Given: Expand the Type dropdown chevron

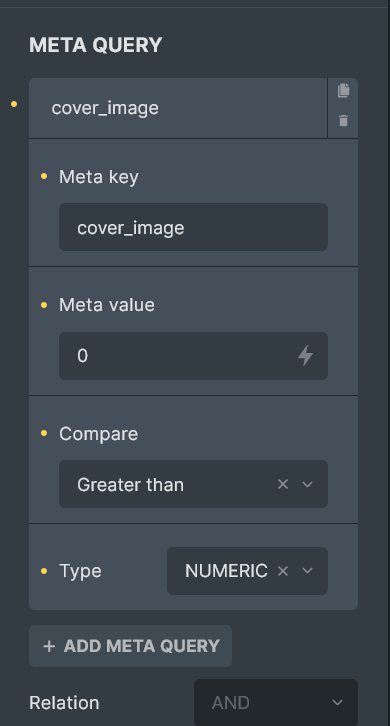Looking at the screenshot, I should click(x=308, y=571).
